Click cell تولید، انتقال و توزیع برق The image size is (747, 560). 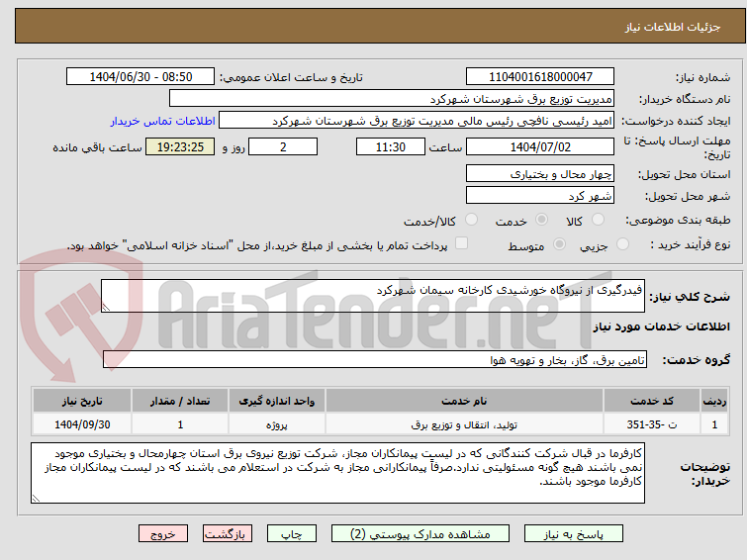point(464,424)
